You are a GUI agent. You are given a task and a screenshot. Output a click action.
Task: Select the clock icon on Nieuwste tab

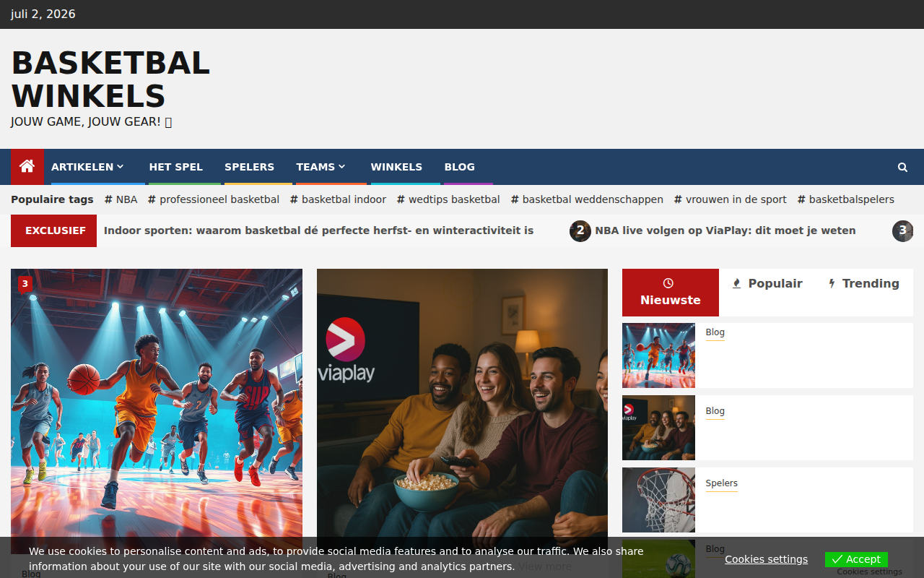pos(668,283)
